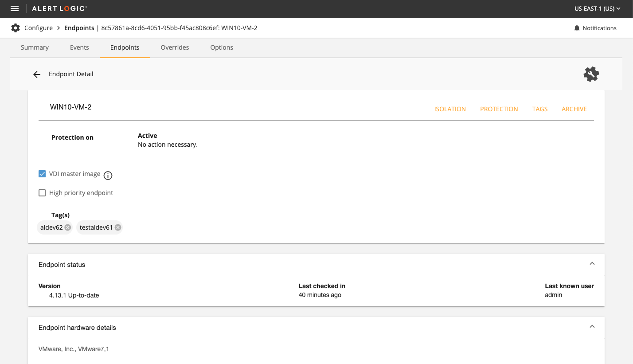633x364 pixels.
Task: Remove the testaldev61 tag
Action: click(x=118, y=227)
